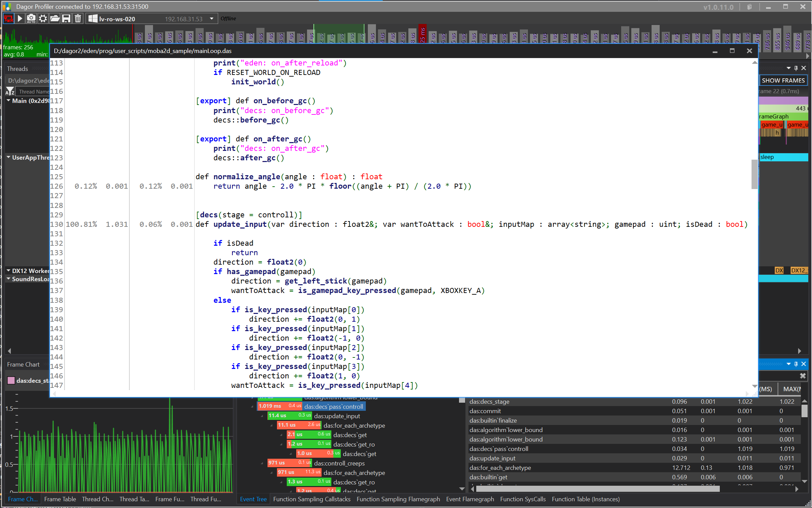Select the Event Tree tab button
This screenshot has width=812, height=508.
click(x=253, y=499)
